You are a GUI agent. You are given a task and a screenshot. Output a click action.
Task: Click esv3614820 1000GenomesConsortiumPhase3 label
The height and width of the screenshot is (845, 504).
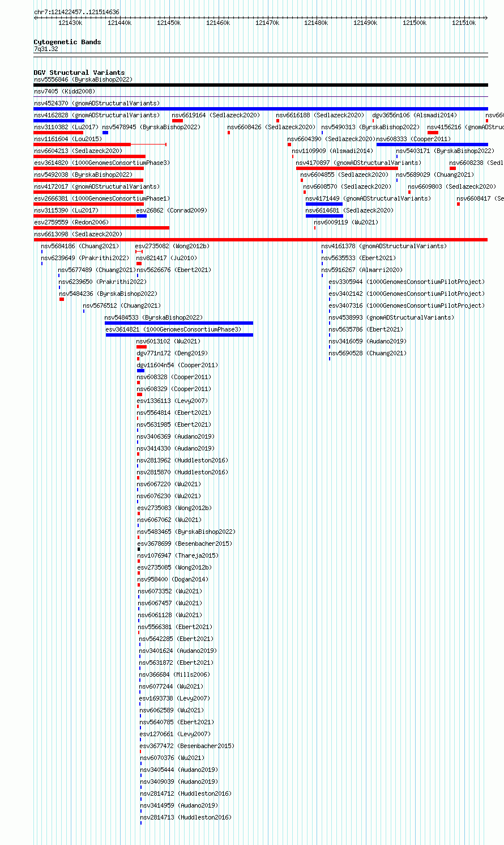102,163
